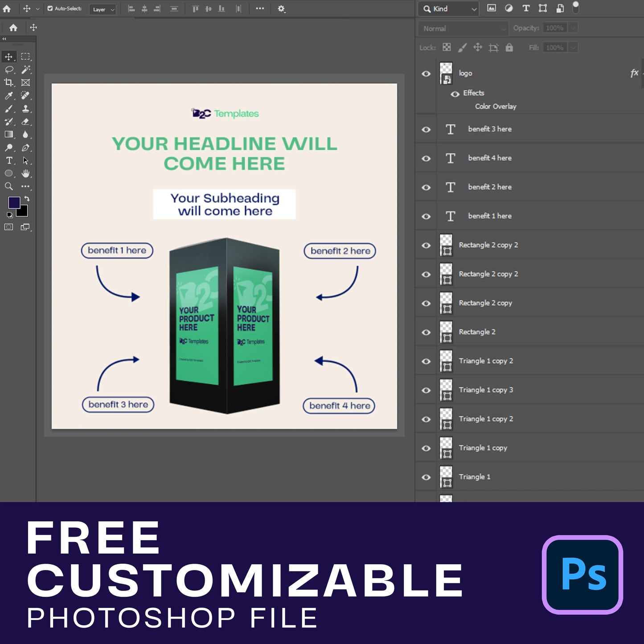The width and height of the screenshot is (644, 644).
Task: Select the Pen tool
Action: coord(26,148)
